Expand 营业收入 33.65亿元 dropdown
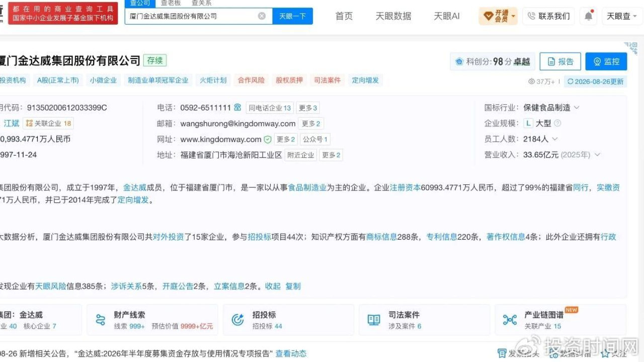 tap(598, 155)
